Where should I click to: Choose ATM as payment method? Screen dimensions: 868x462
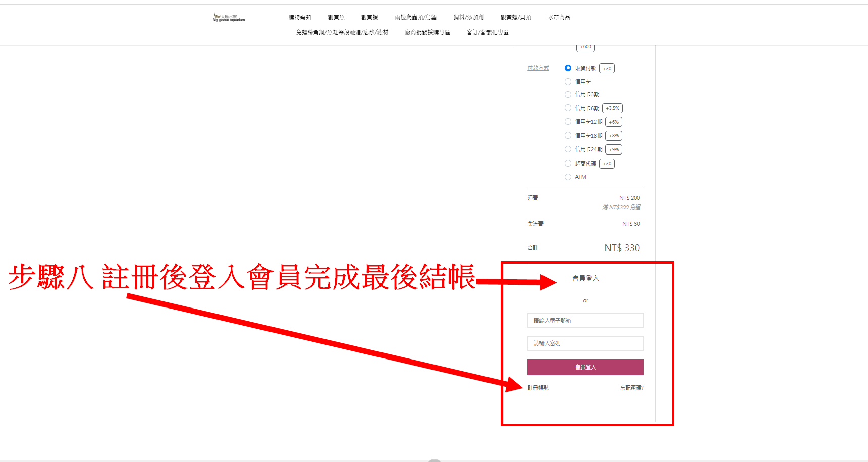(568, 177)
